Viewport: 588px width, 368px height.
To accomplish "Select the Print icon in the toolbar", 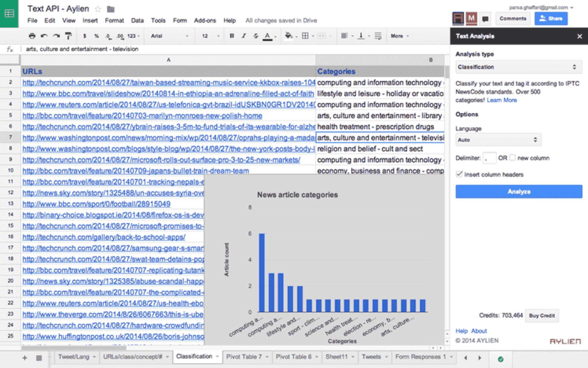I will 32,36.
